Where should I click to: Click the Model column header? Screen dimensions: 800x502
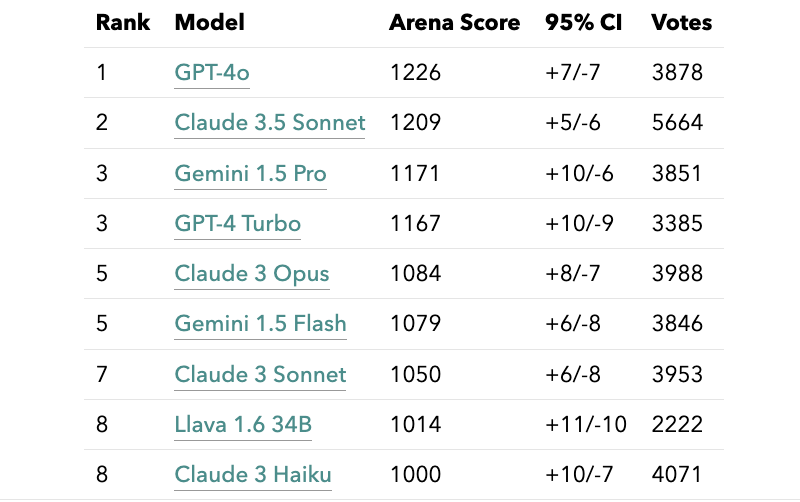[x=209, y=22]
